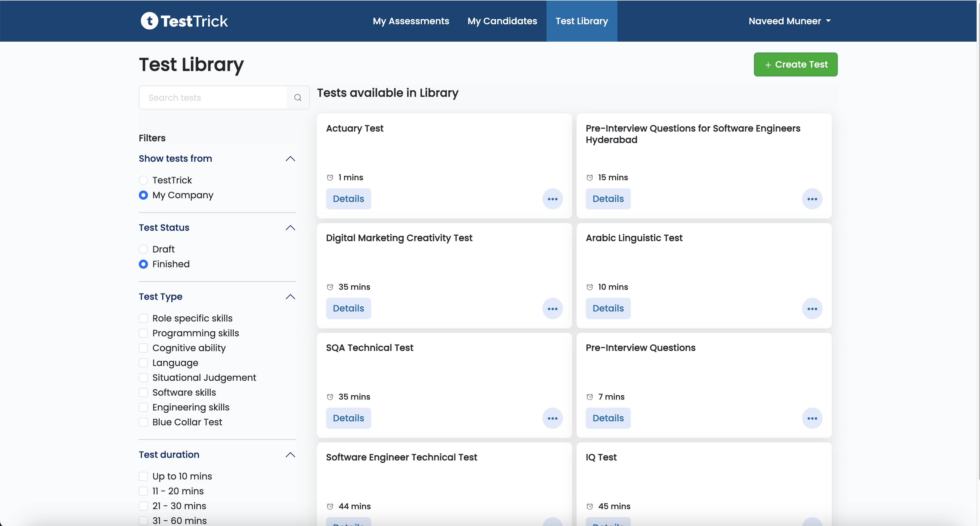Viewport: 980px width, 526px height.
Task: Enable the Cognitive ability checkbox
Action: 143,348
